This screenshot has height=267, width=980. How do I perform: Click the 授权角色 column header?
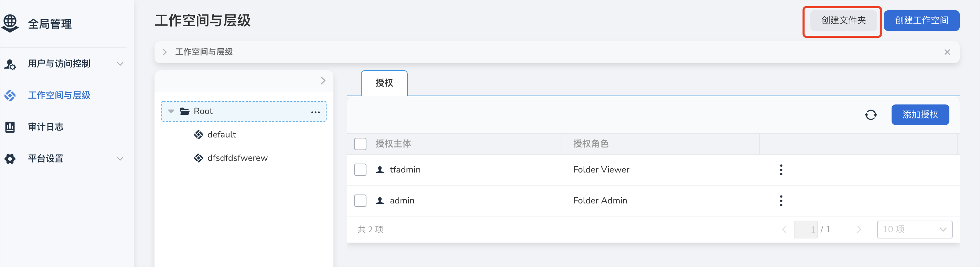tap(590, 144)
